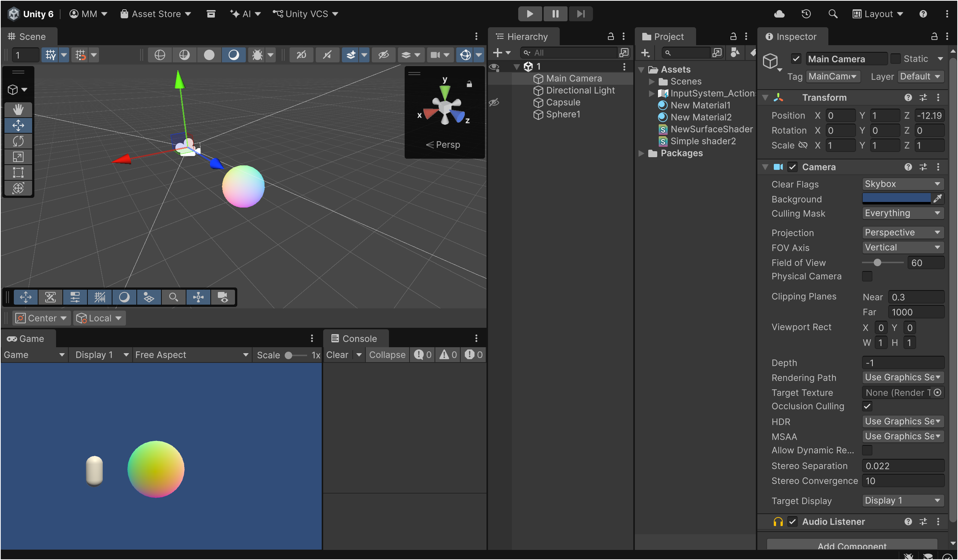The width and height of the screenshot is (958, 560).
Task: Open the Unity VCS menu
Action: click(x=305, y=14)
